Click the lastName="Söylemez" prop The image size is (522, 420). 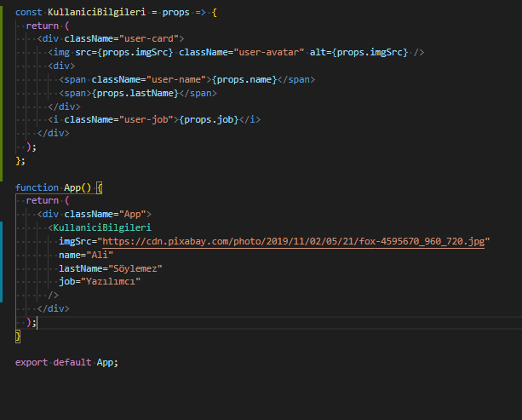(111, 268)
